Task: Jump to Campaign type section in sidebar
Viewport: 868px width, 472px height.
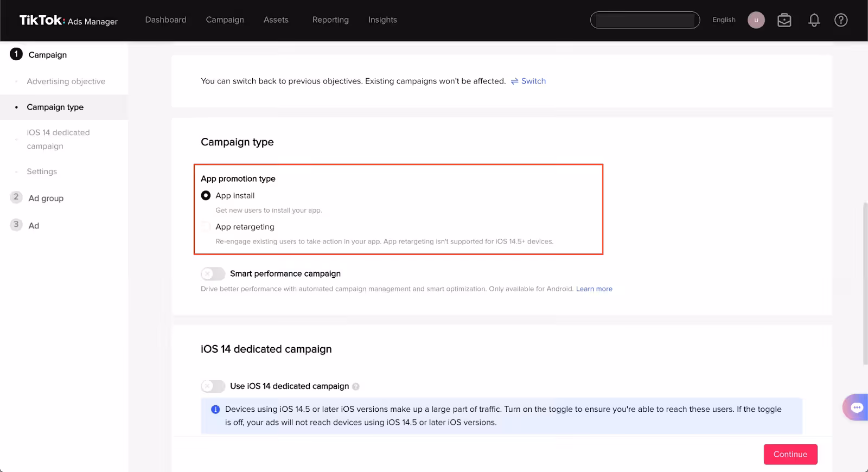Action: [55, 107]
